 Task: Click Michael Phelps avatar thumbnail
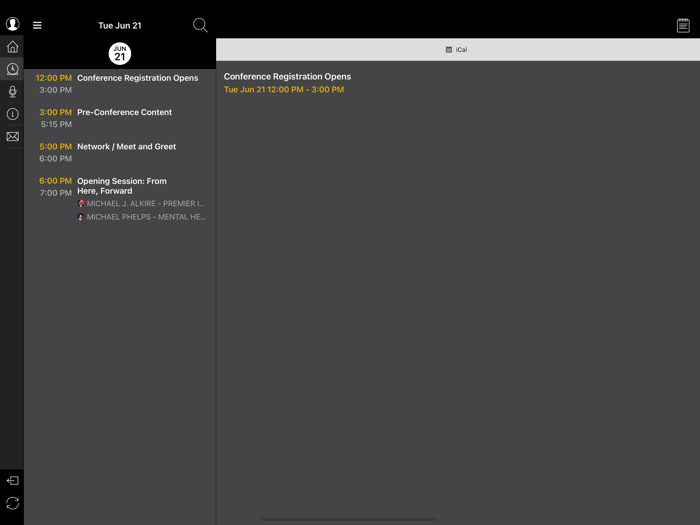[81, 217]
